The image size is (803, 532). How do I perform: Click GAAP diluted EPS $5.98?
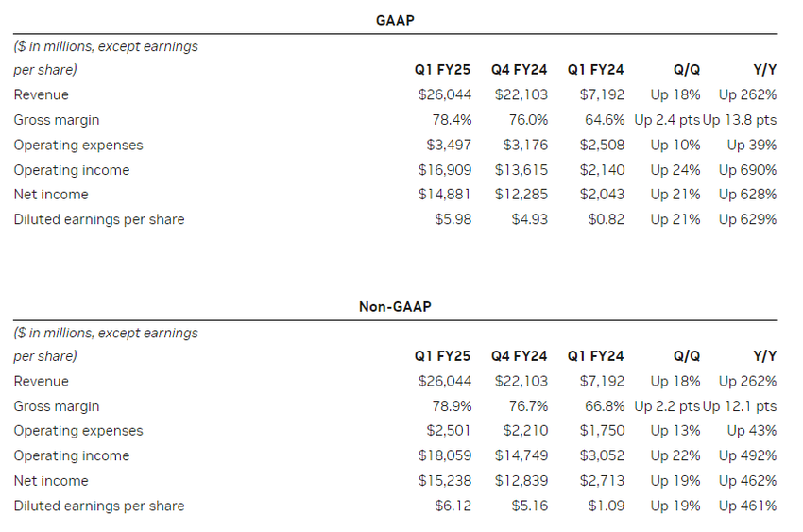point(453,219)
